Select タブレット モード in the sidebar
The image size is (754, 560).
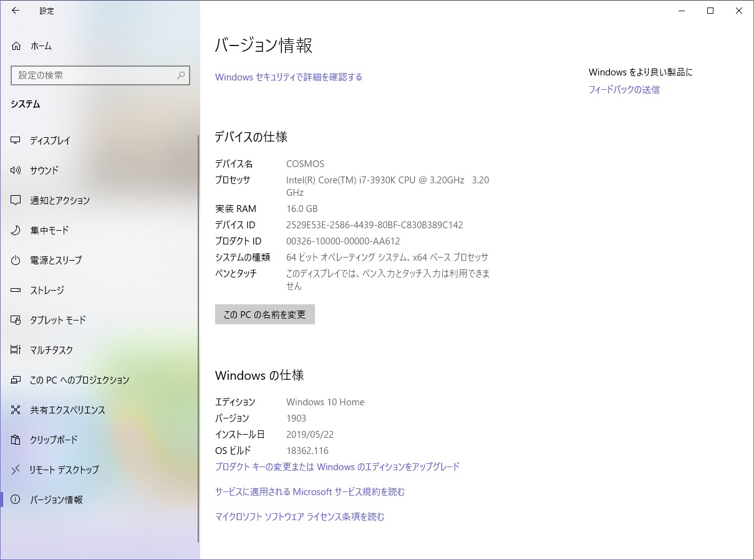(x=100, y=320)
